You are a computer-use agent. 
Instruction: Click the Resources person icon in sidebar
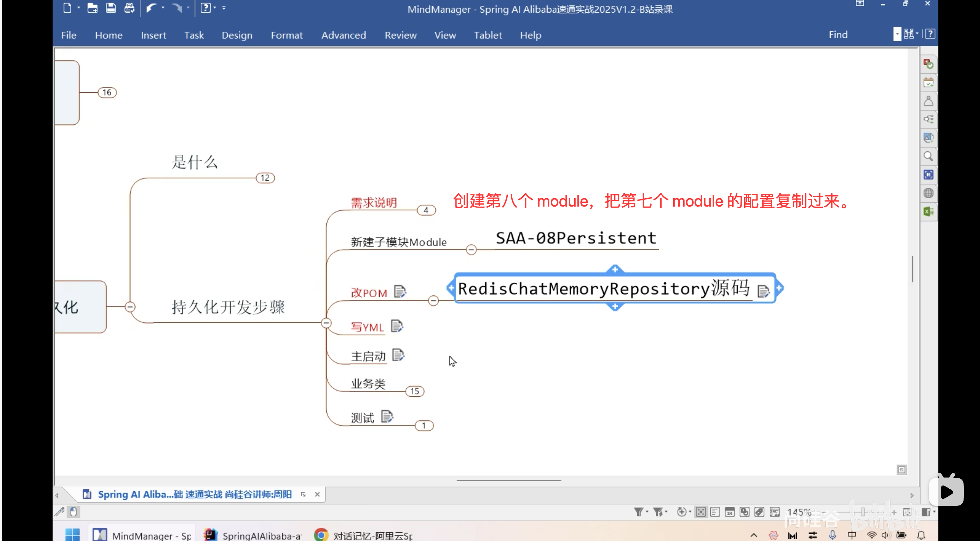929,100
